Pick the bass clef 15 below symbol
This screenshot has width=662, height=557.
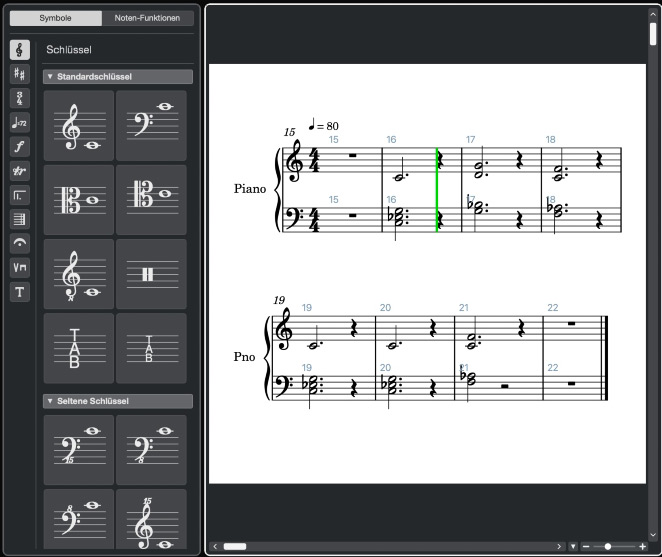[x=79, y=450]
